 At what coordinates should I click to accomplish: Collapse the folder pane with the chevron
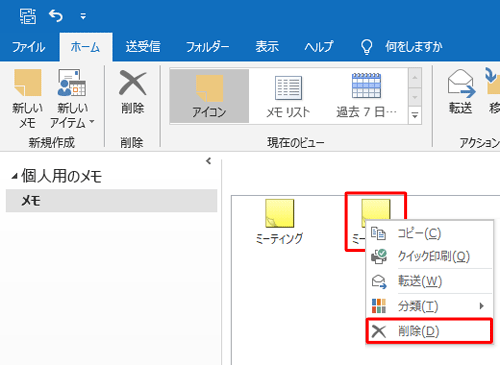click(x=209, y=161)
